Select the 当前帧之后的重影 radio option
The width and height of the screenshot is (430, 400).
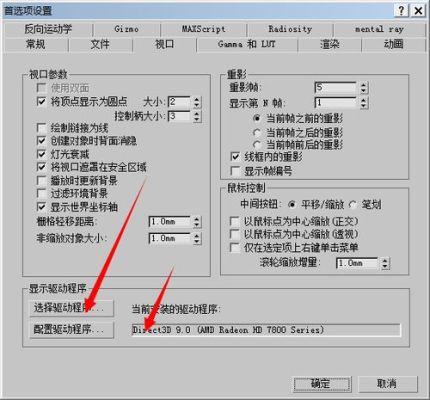point(257,133)
